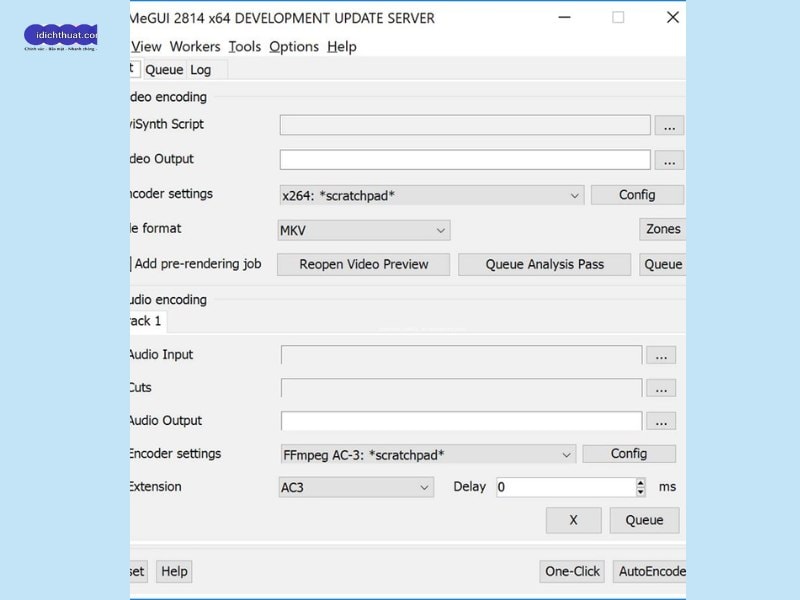Switch to the Queue tab
This screenshot has width=800, height=600.
(x=164, y=70)
